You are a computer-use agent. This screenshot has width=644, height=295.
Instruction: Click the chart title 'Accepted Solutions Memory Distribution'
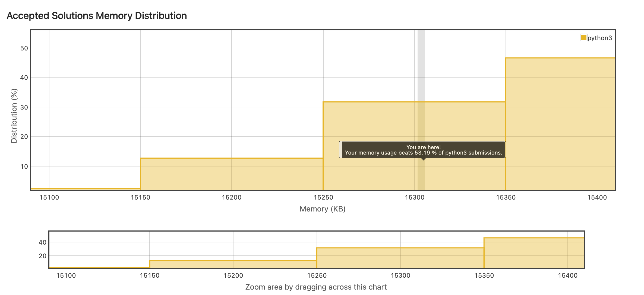click(97, 16)
